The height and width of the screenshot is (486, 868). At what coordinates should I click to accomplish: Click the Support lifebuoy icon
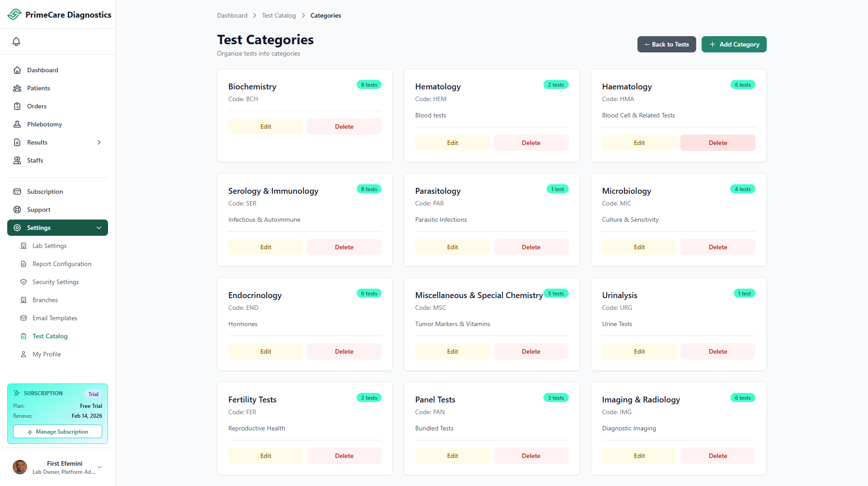pyautogui.click(x=17, y=210)
